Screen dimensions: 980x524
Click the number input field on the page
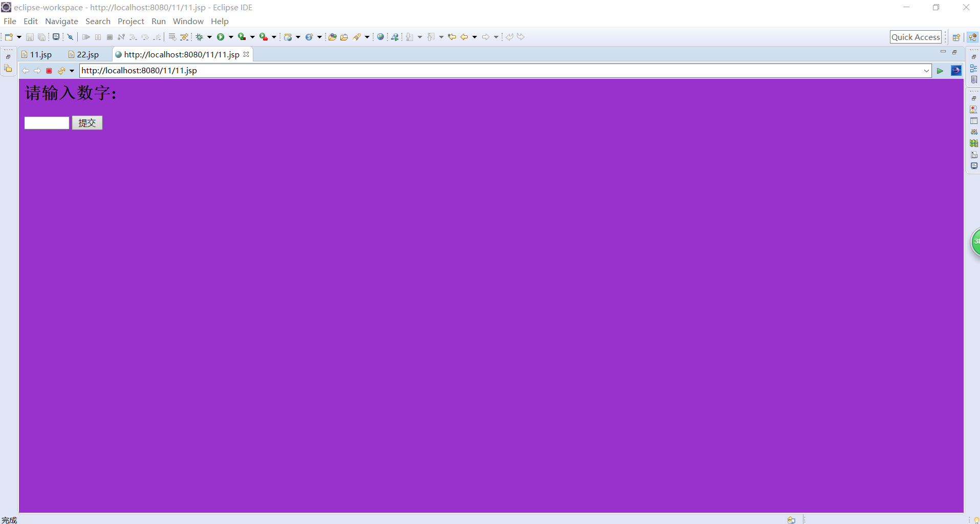[47, 123]
